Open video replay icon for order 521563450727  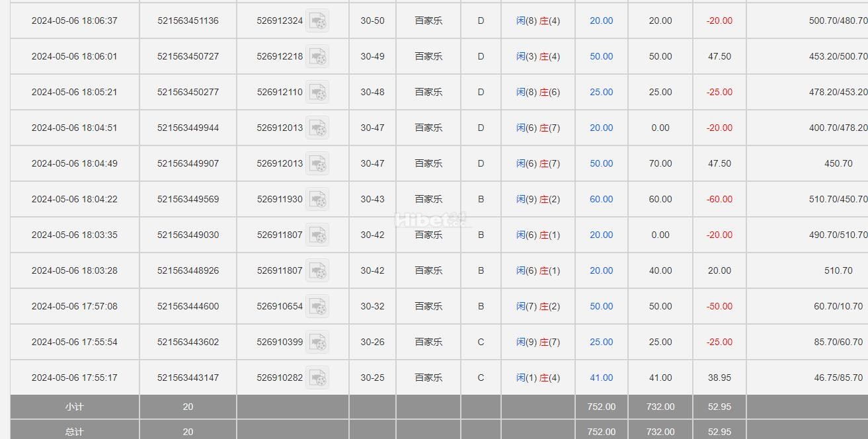tap(317, 57)
